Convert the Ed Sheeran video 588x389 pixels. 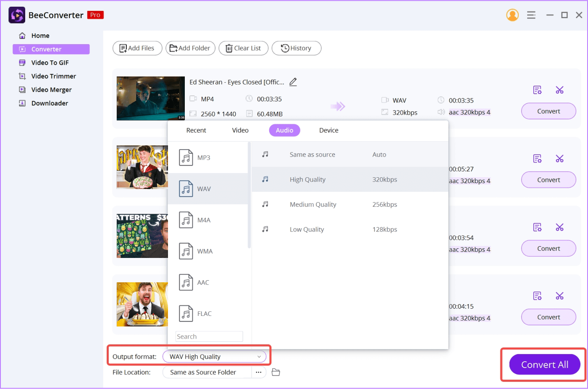[x=549, y=111]
